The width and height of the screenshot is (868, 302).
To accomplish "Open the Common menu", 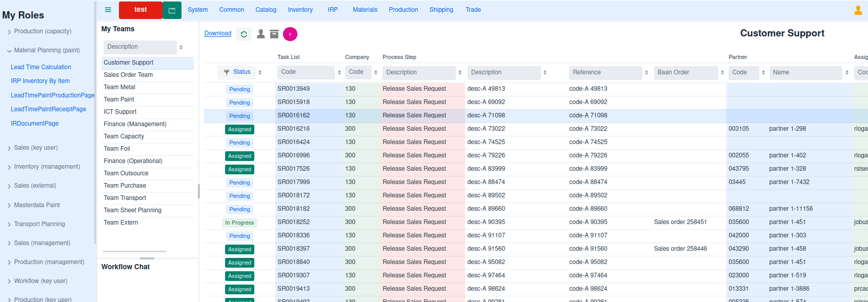I will (232, 10).
